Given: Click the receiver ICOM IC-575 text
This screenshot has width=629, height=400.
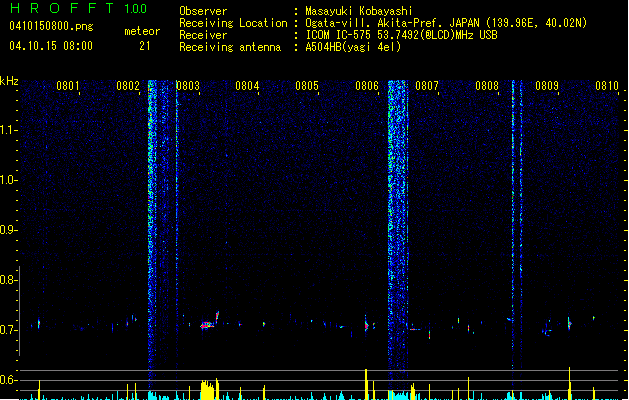Looking at the screenshot, I should click(x=401, y=35).
